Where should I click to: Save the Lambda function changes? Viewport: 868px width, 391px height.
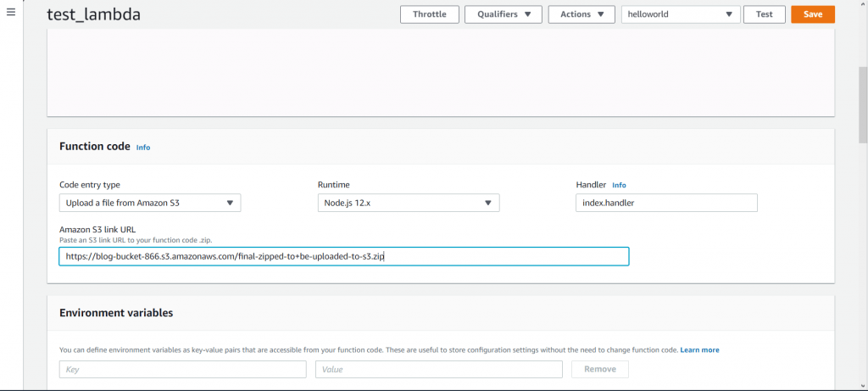(x=812, y=14)
